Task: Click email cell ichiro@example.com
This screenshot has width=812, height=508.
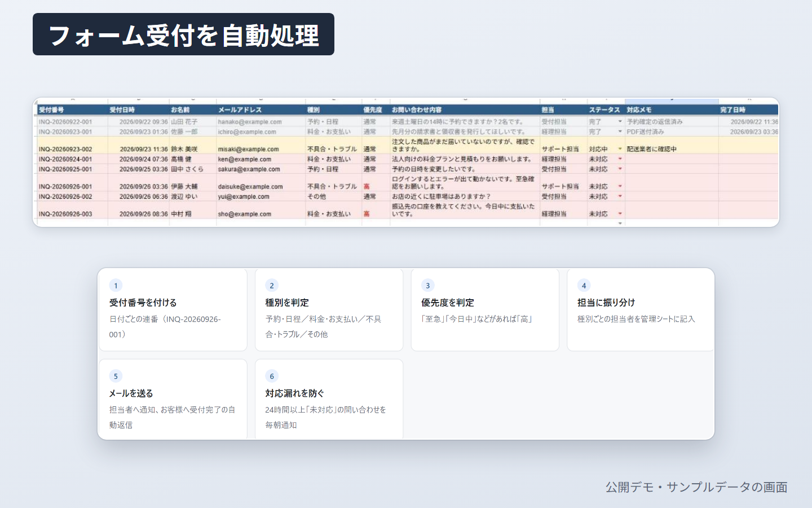Action: pos(261,132)
